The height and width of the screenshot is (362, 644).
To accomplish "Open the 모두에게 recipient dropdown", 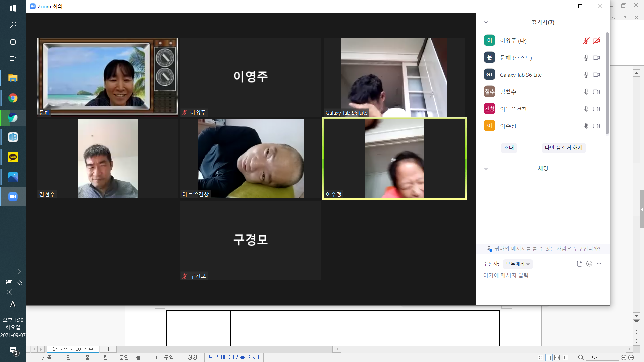I will (x=518, y=264).
